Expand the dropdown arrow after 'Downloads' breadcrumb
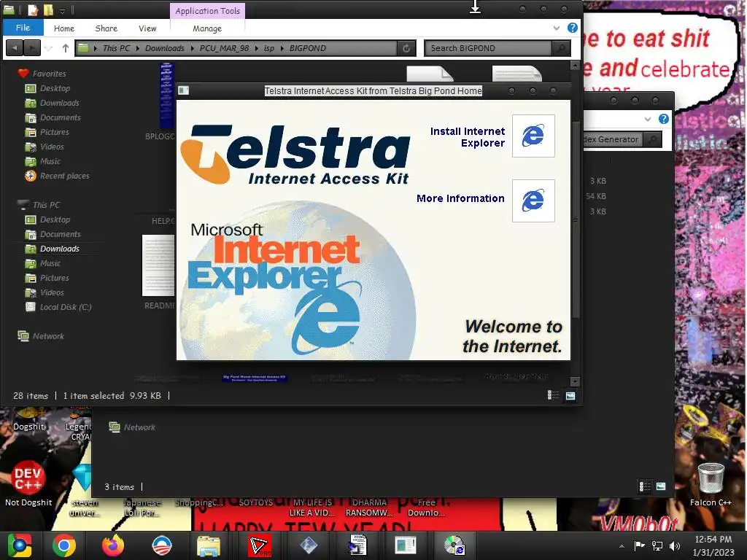Image resolution: width=747 pixels, height=560 pixels. point(192,48)
